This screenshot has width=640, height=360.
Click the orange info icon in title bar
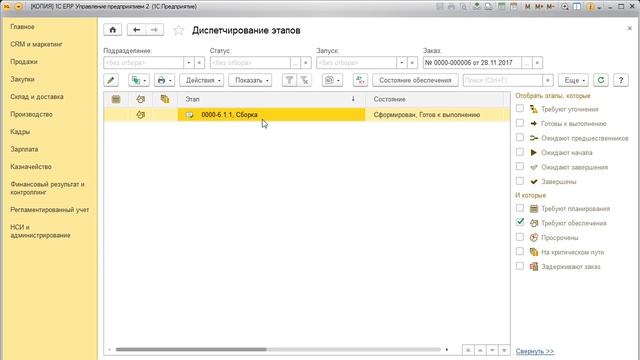click(x=590, y=7)
